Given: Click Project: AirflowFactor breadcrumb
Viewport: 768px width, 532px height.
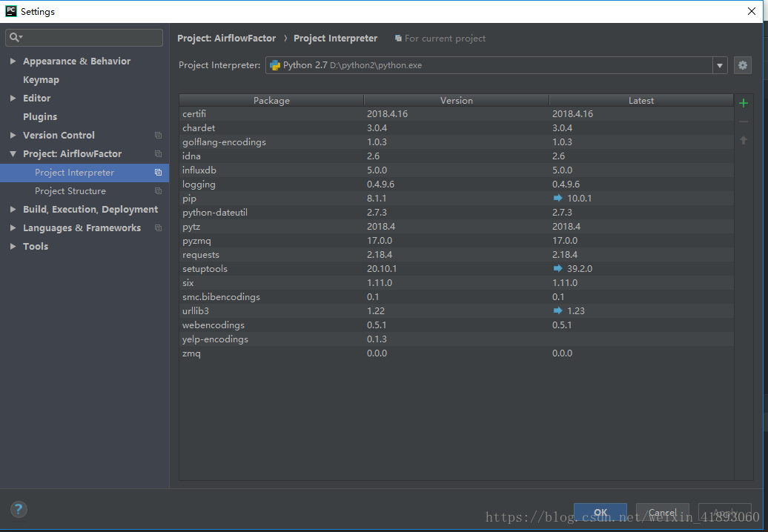Looking at the screenshot, I should pos(226,39).
